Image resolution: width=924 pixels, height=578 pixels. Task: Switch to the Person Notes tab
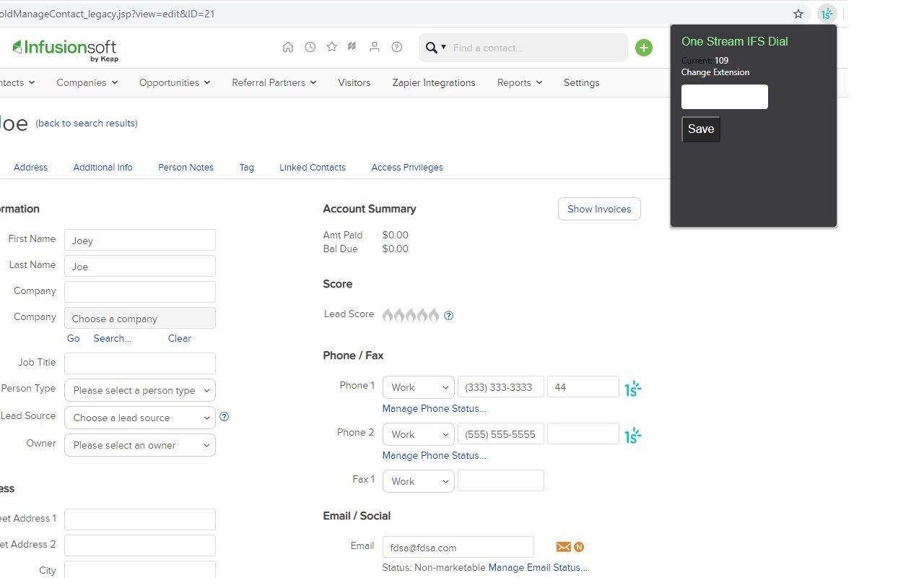pyautogui.click(x=186, y=167)
